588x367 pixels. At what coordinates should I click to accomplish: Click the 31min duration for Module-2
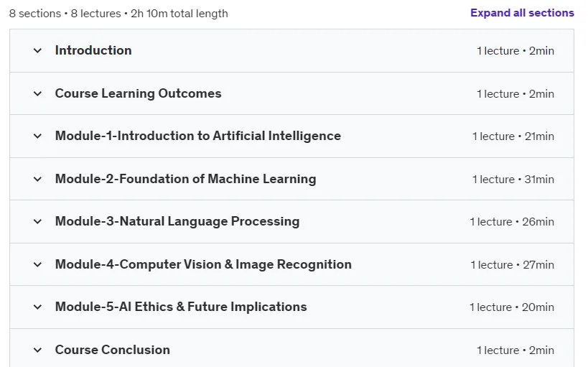(539, 180)
